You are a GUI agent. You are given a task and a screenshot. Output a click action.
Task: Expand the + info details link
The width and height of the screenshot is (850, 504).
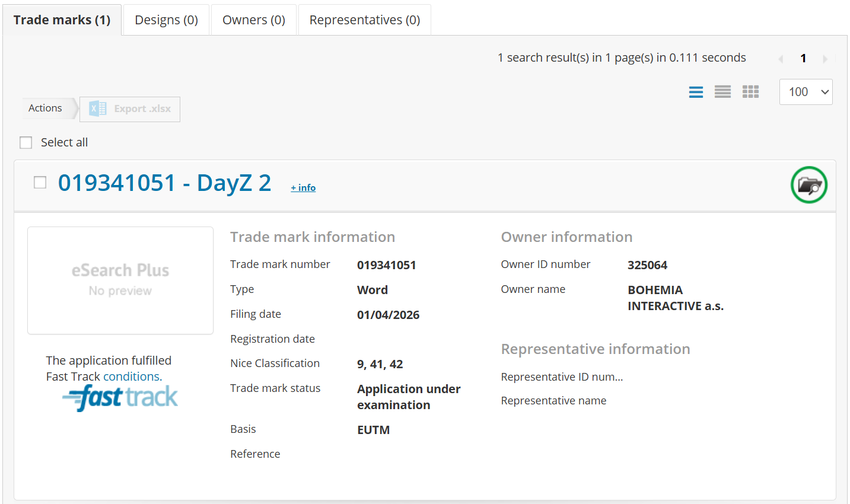click(x=303, y=188)
